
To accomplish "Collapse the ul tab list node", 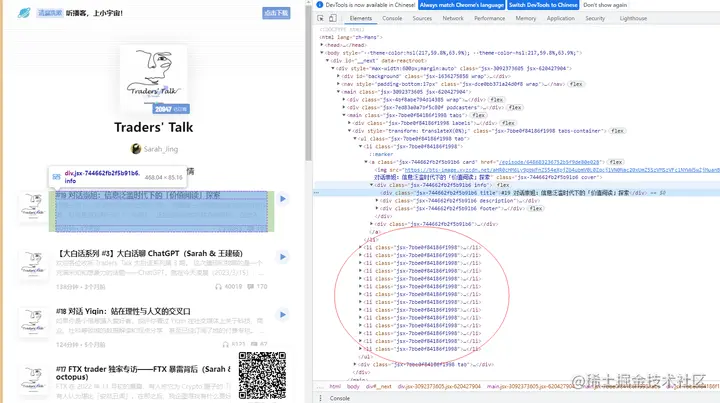I will click(x=355, y=139).
